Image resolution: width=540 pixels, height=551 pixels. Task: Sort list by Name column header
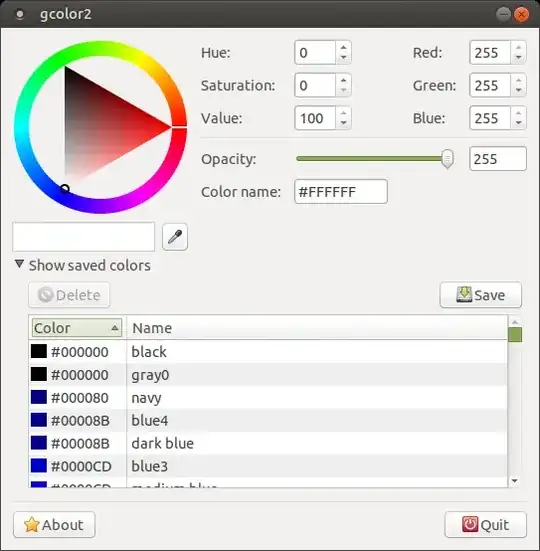317,328
